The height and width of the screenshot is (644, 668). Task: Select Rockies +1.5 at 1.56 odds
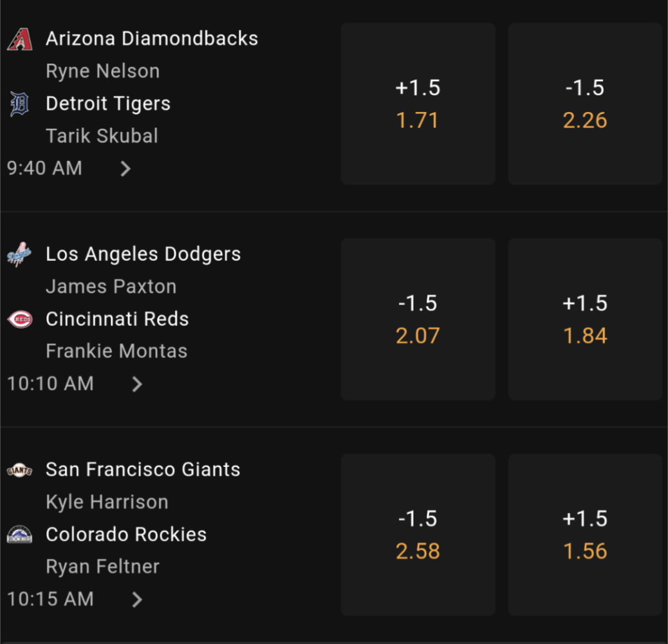585,535
